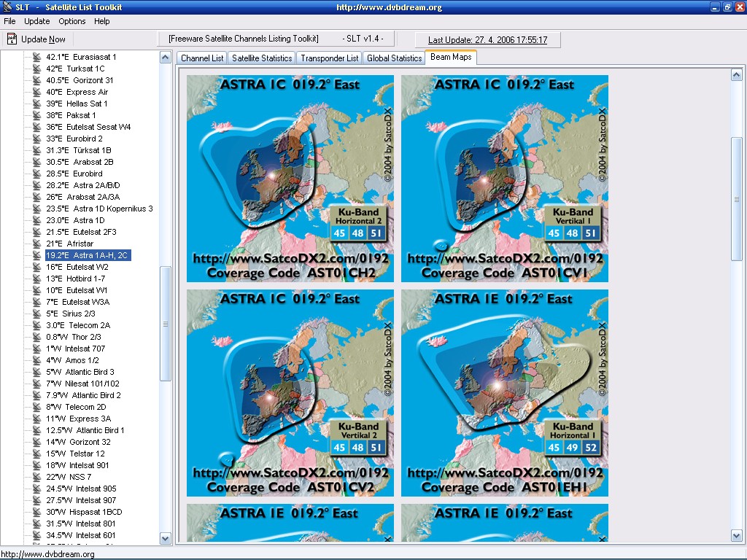Select 7°E Eutelsat W3A satellite
The image size is (747, 560).
point(77,302)
